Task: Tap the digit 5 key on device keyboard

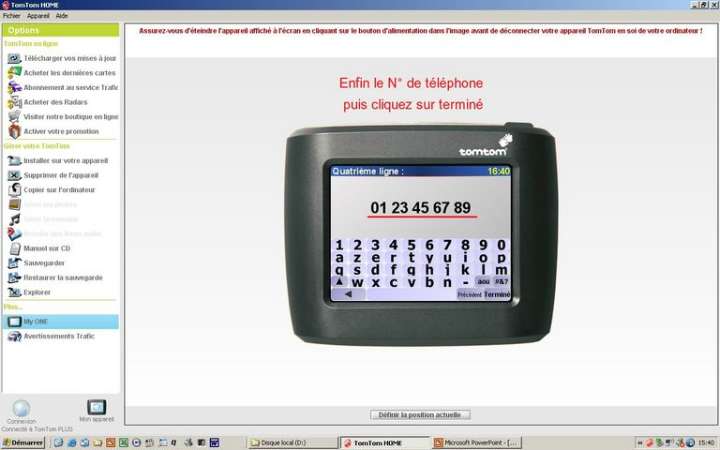Action: coord(411,245)
